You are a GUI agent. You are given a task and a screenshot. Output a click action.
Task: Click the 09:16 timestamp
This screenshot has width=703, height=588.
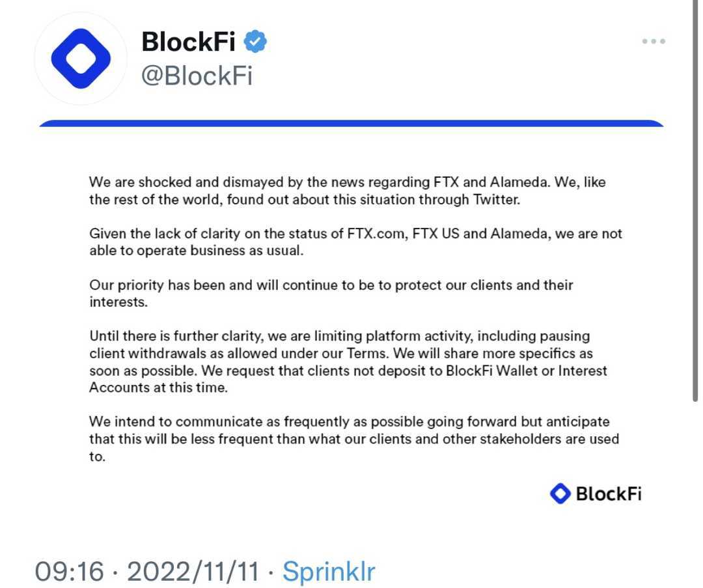(x=69, y=572)
